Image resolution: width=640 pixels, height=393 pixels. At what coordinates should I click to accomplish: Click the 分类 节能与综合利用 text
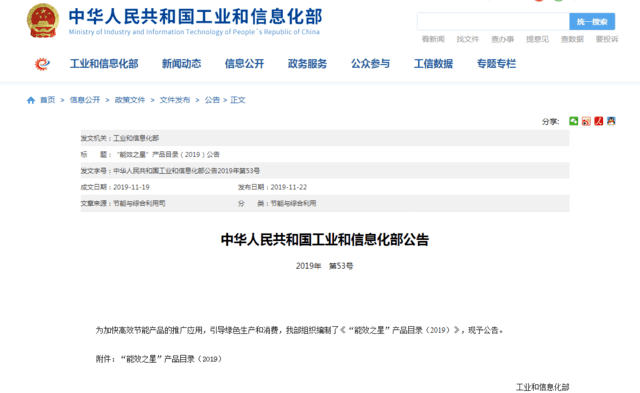(x=293, y=203)
